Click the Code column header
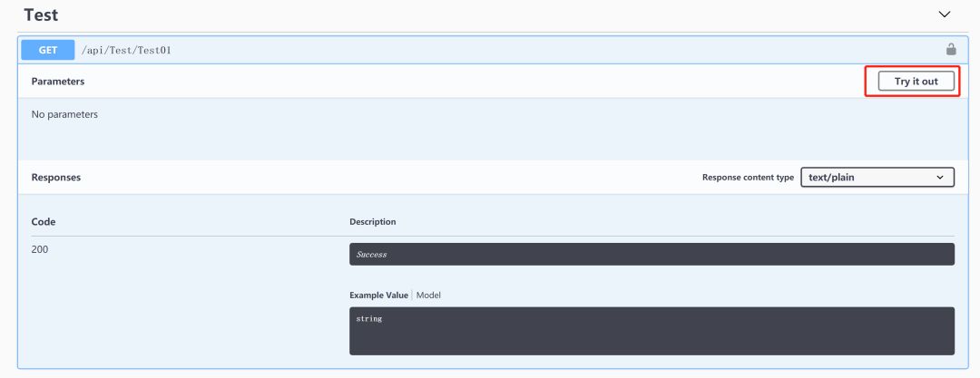Image resolution: width=980 pixels, height=378 pixels. pos(44,221)
